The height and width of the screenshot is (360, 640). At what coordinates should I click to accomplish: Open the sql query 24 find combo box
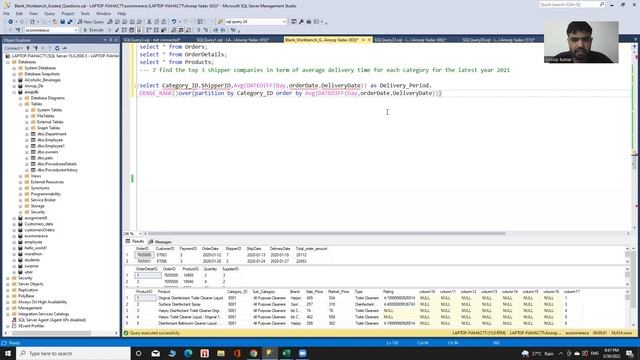pos(256,22)
